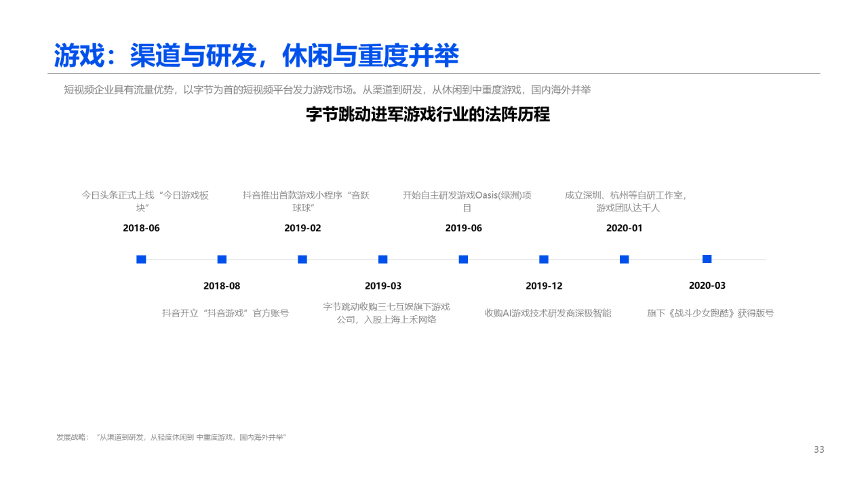This screenshot has width=868, height=488.
Task: Click the page number 33
Action: pos(818,449)
